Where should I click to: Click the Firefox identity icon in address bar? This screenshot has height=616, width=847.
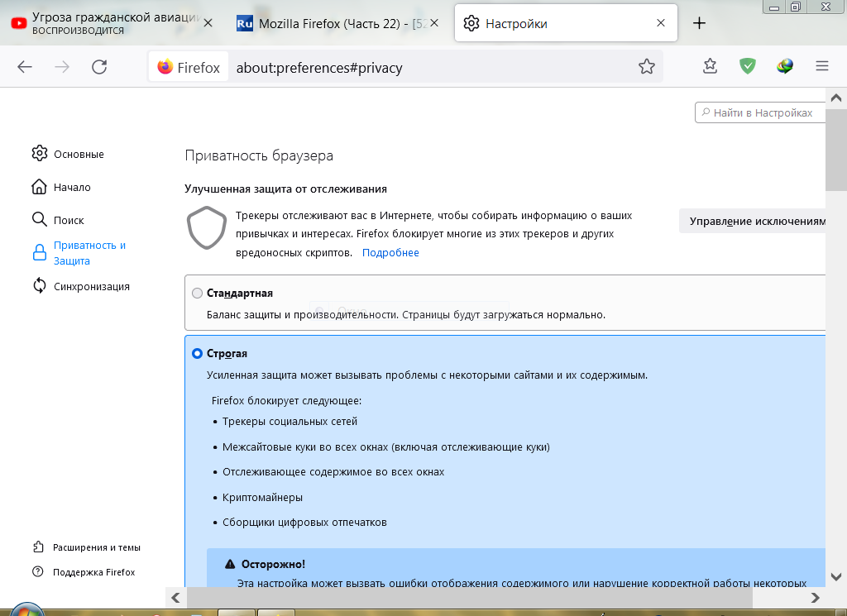[189, 67]
